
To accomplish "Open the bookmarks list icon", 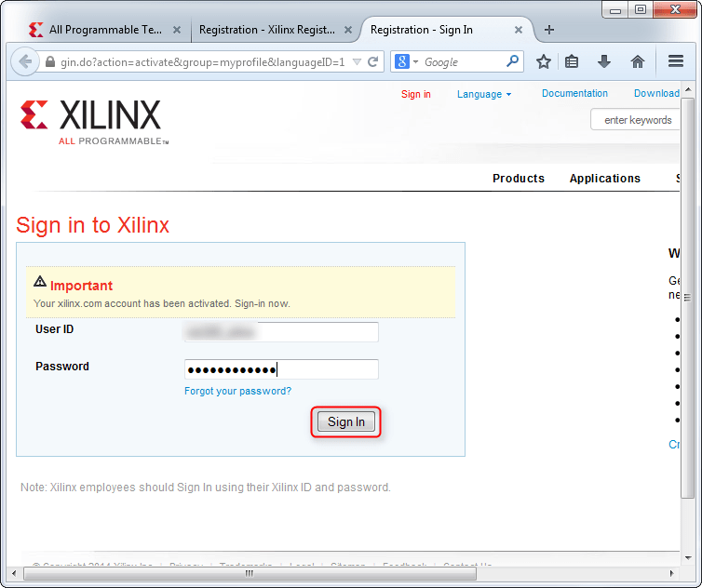I will tap(573, 62).
